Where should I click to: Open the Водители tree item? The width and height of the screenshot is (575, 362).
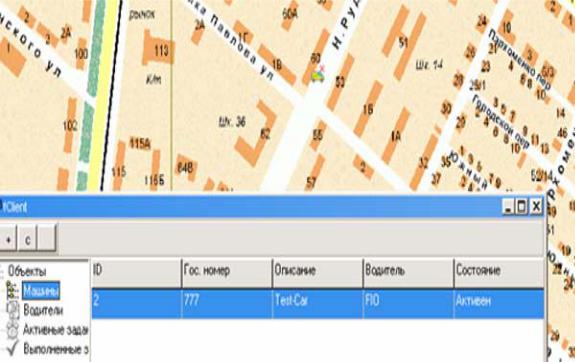coord(43,310)
